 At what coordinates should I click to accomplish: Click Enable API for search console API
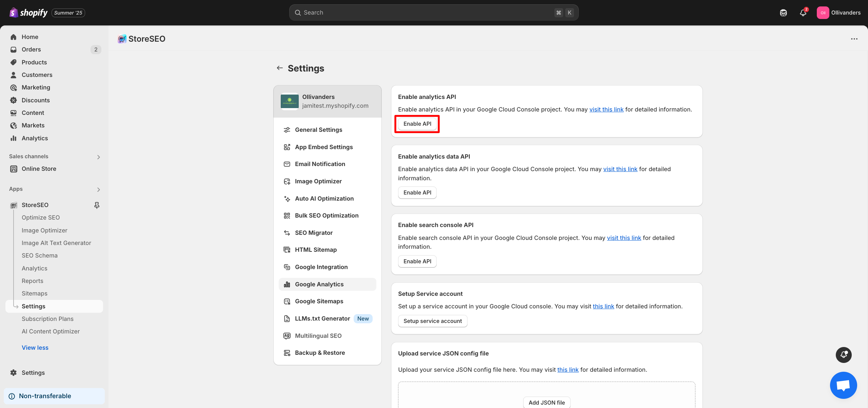coord(417,261)
